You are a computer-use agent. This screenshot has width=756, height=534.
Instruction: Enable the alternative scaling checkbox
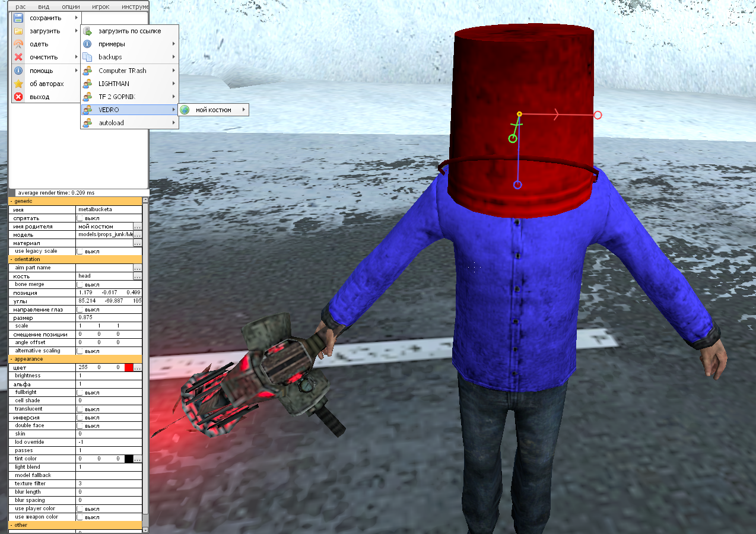coord(80,351)
